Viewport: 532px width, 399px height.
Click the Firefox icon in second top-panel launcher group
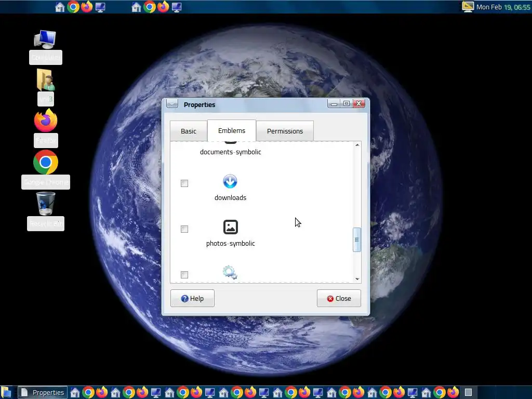tap(163, 7)
